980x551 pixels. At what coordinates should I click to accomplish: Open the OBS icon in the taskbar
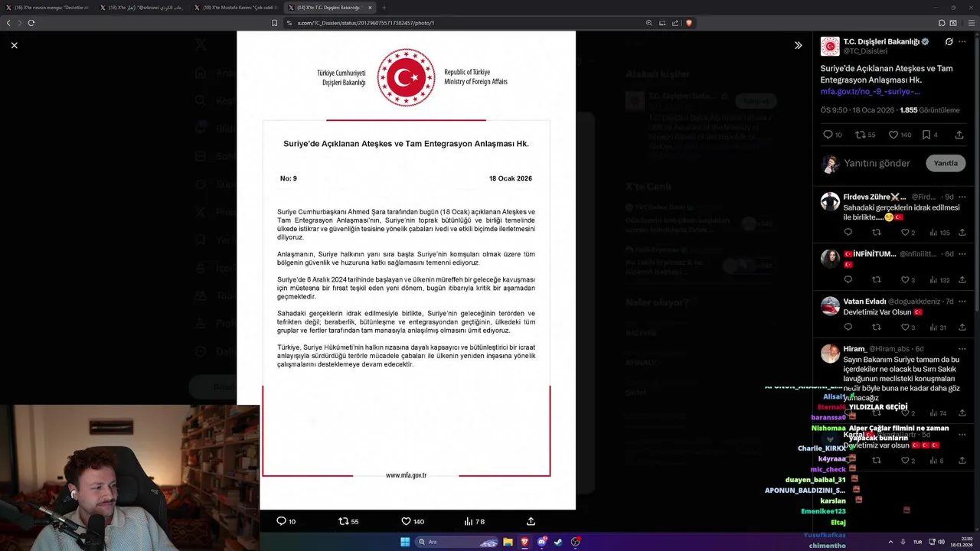[x=575, y=542]
